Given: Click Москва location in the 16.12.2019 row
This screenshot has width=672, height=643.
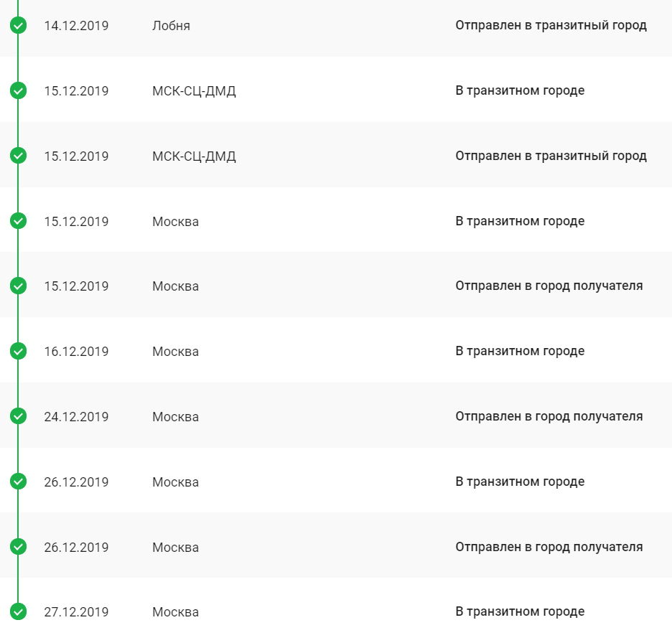Looking at the screenshot, I should [175, 352].
